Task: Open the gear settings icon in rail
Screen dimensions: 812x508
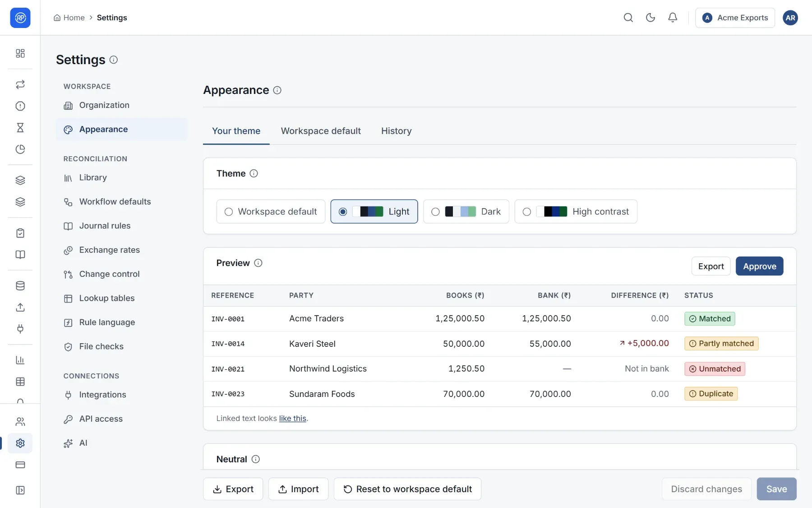Action: [20, 443]
